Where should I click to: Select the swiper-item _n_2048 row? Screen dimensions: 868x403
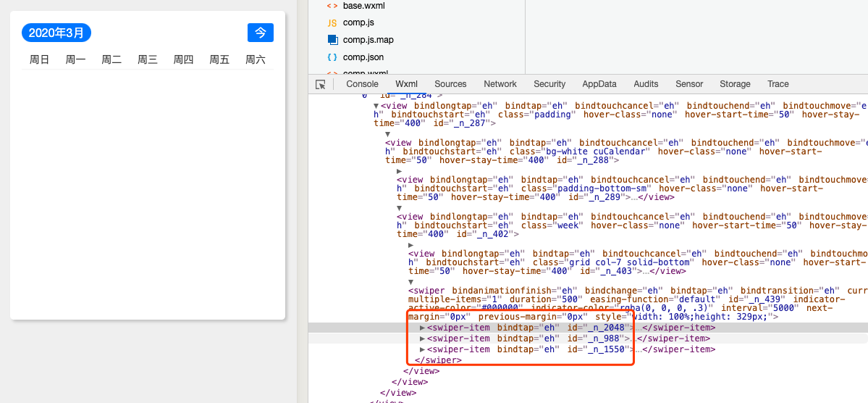click(588, 328)
